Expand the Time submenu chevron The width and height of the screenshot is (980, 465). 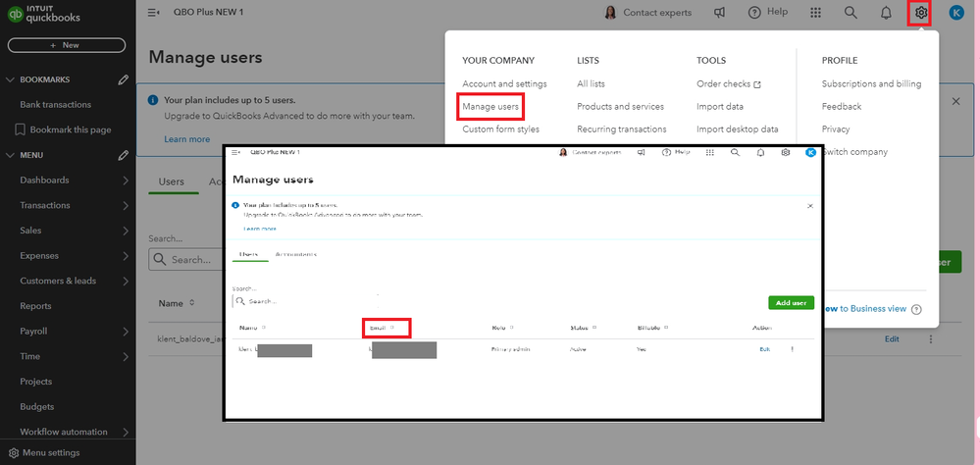coord(126,356)
